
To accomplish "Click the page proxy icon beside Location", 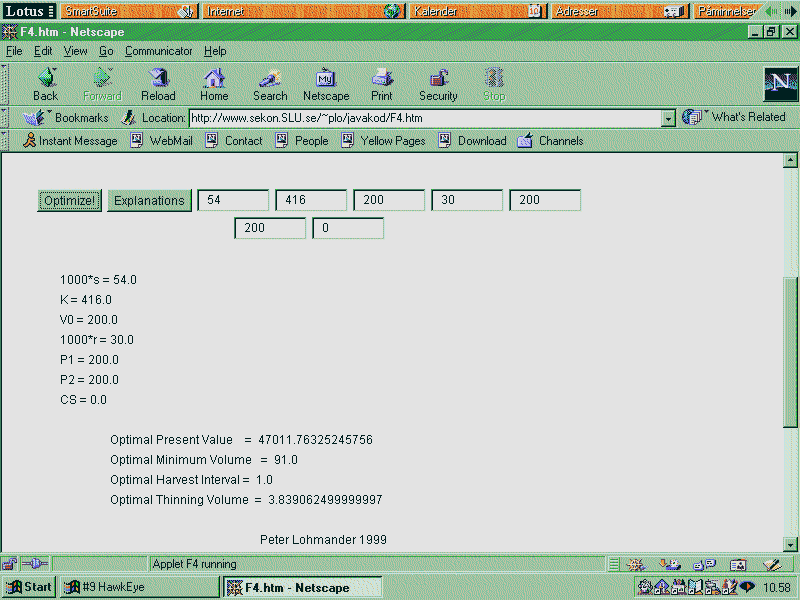I will [129, 118].
